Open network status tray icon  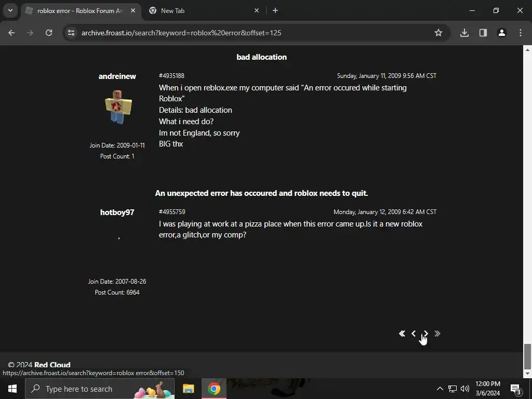tap(453, 389)
